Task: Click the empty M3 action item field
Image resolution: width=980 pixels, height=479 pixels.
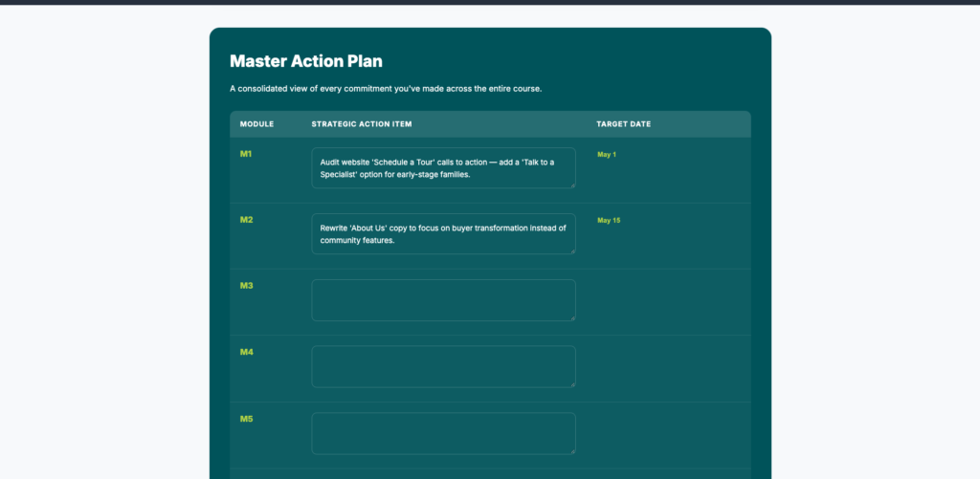Action: 443,300
